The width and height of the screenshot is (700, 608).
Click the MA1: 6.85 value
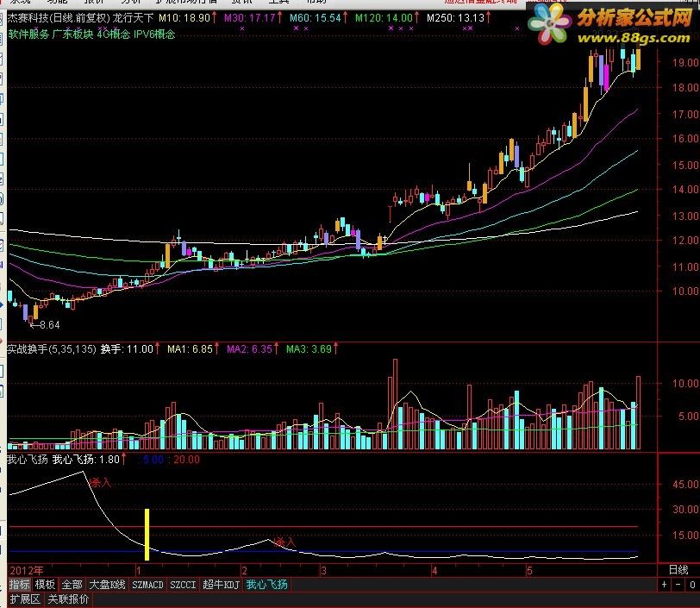pyautogui.click(x=190, y=349)
